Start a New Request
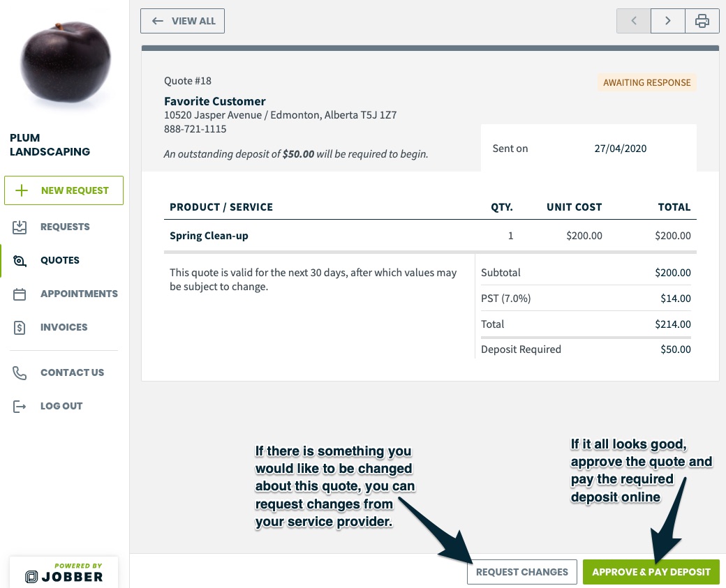Screen dimensions: 726x588 point(64,190)
